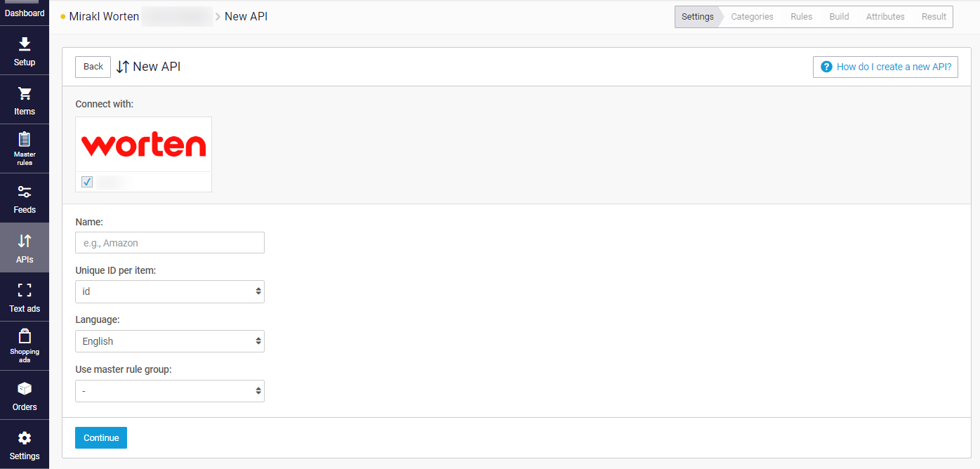Image resolution: width=980 pixels, height=469 pixels.
Task: Open the Feeds section
Action: [x=25, y=198]
